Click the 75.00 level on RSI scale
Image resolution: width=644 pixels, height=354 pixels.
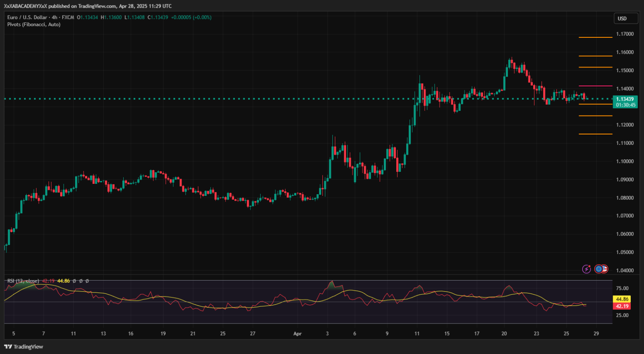coord(622,288)
